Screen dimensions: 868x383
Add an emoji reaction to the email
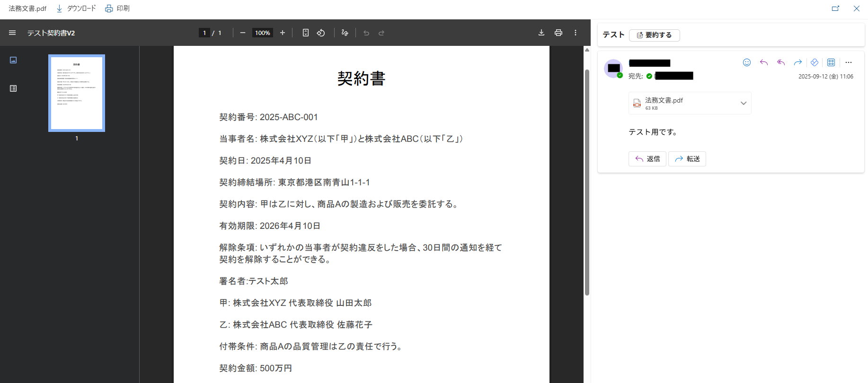747,62
